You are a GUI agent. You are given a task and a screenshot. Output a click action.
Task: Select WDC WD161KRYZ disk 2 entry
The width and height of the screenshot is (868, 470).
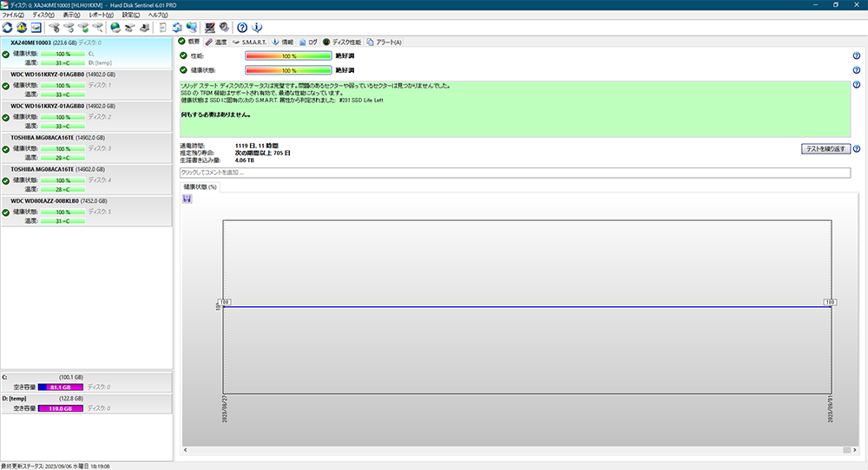tap(86, 116)
